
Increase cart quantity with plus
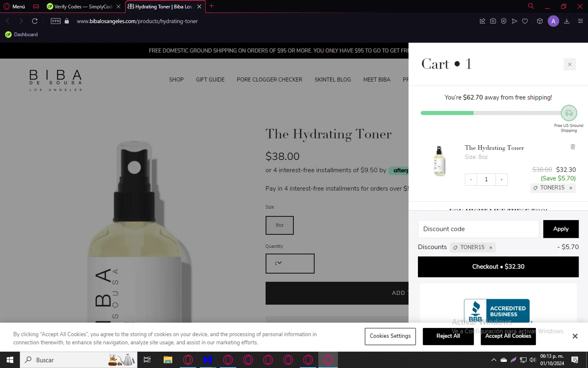point(501,180)
